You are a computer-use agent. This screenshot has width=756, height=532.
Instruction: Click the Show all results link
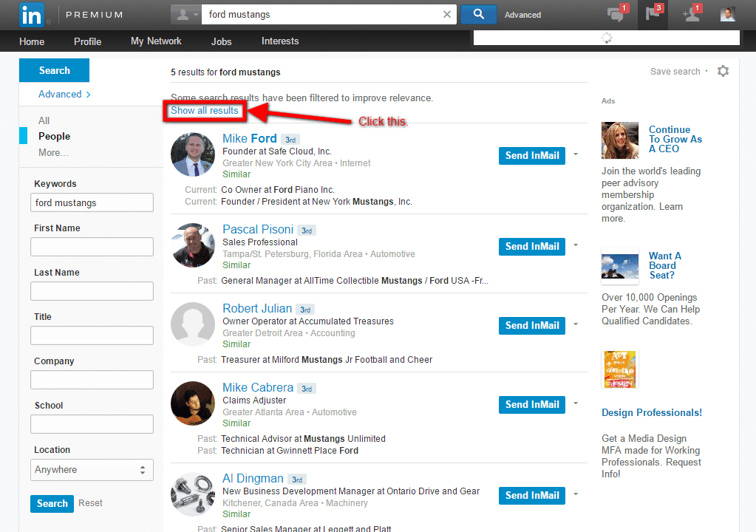point(205,111)
